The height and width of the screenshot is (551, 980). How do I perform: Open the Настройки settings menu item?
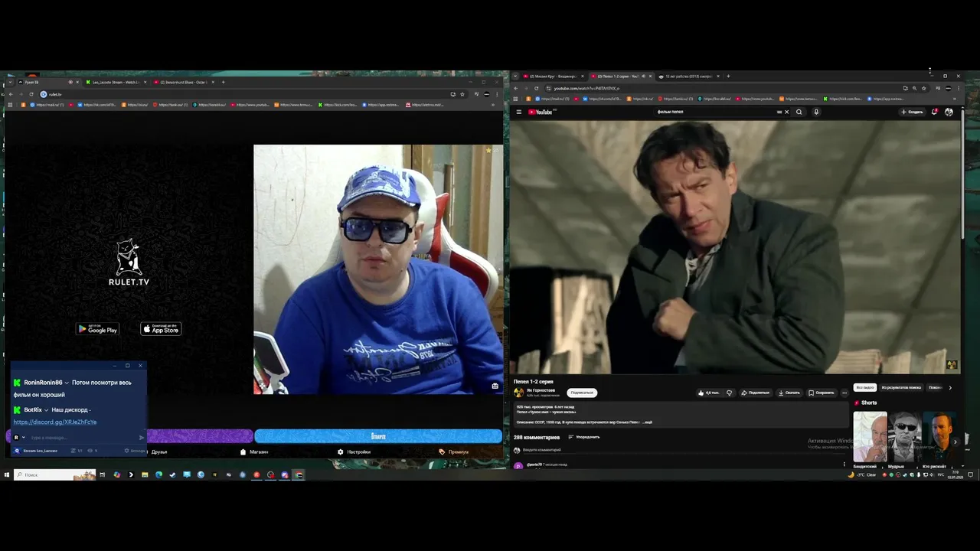click(354, 452)
